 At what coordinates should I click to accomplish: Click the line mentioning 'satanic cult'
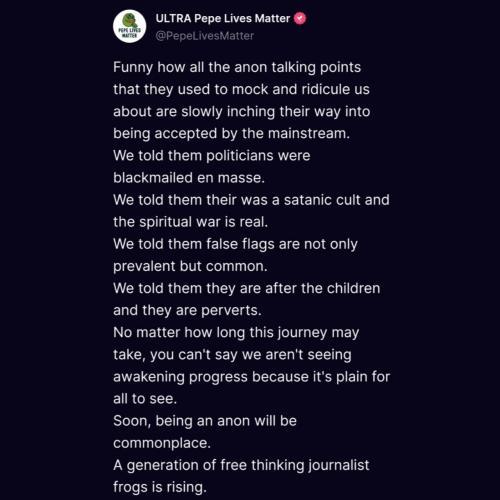pyautogui.click(x=251, y=200)
